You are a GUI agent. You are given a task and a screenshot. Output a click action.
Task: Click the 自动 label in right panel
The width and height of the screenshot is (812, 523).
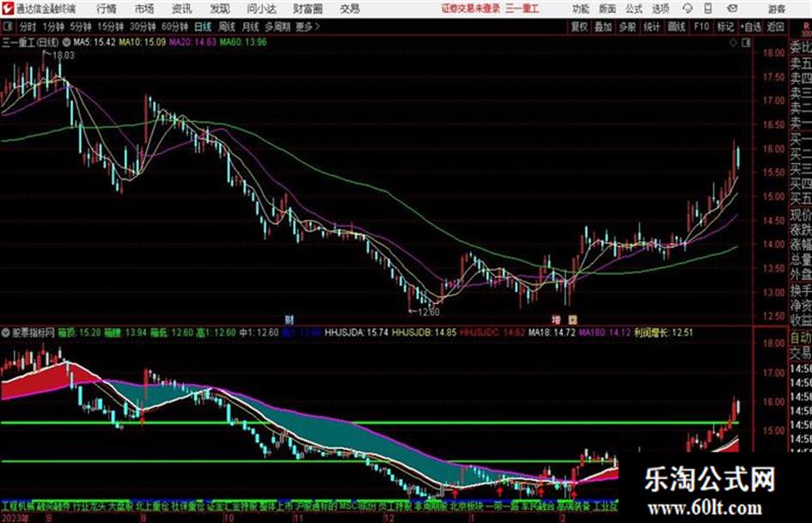(x=801, y=338)
